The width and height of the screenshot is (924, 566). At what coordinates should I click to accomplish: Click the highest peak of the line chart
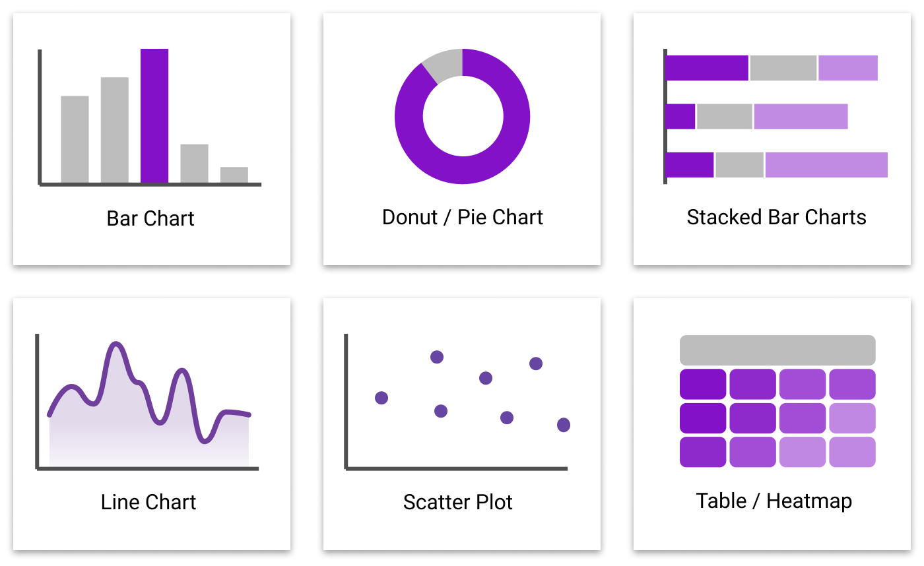[117, 344]
